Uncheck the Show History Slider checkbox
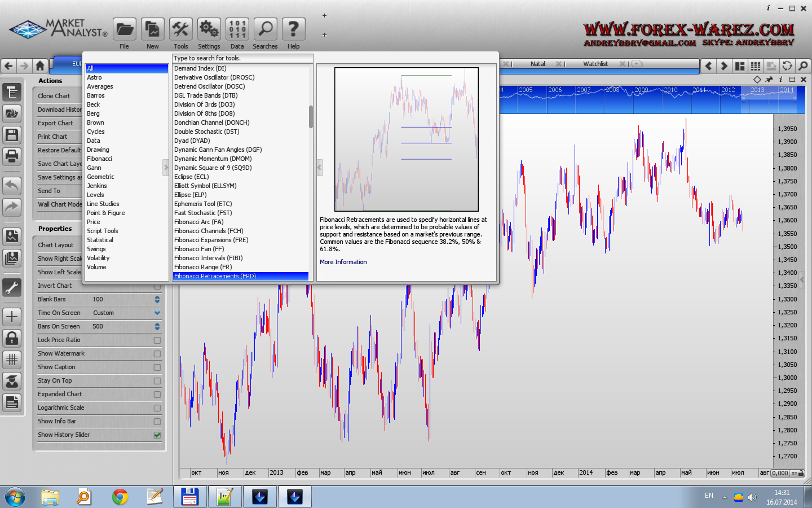 157,435
